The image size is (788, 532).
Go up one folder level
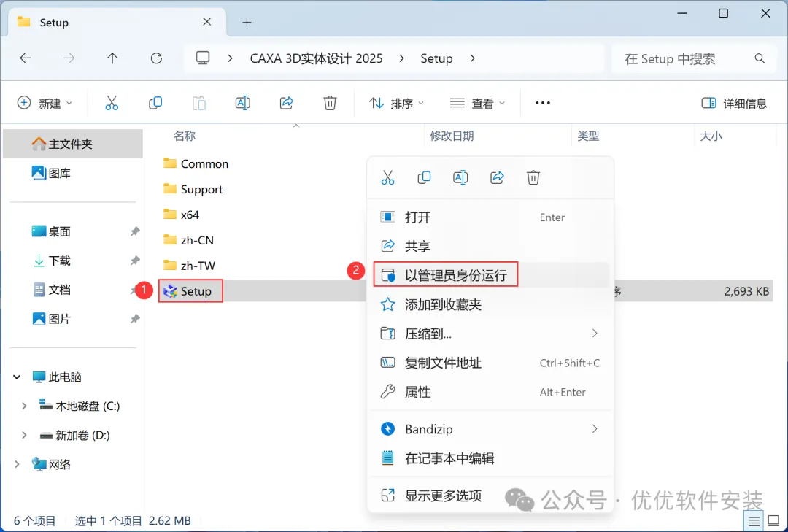[112, 58]
